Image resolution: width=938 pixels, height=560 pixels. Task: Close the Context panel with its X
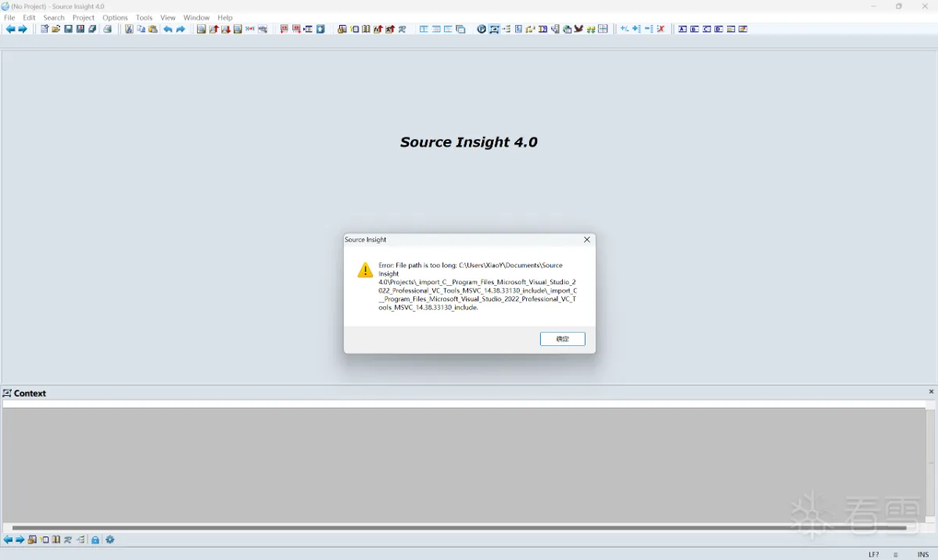pos(931,392)
